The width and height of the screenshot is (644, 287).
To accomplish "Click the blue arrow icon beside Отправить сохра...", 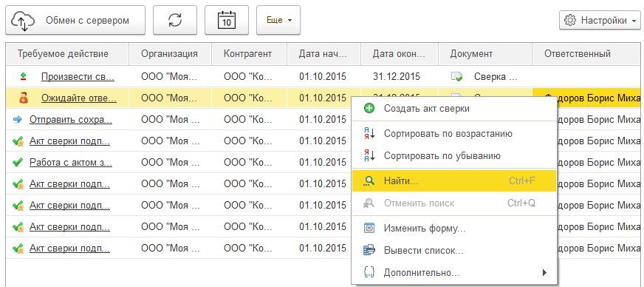I will pos(18,120).
